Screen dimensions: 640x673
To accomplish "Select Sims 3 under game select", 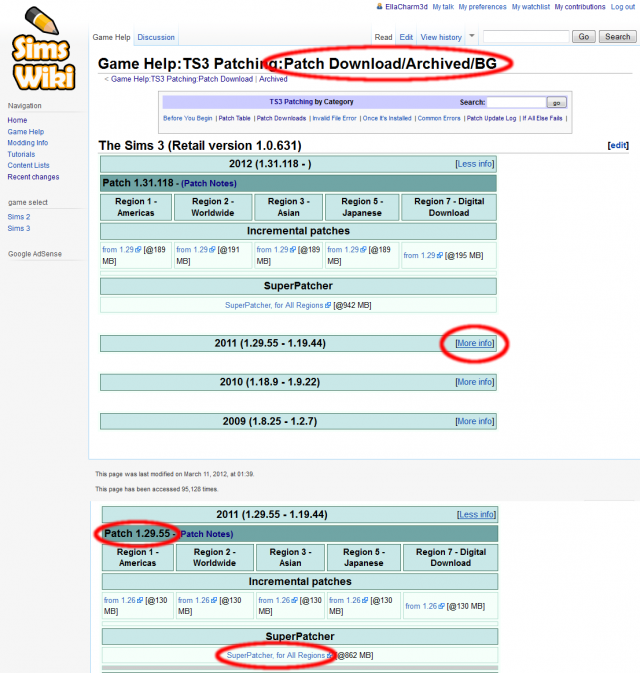I will click(19, 228).
